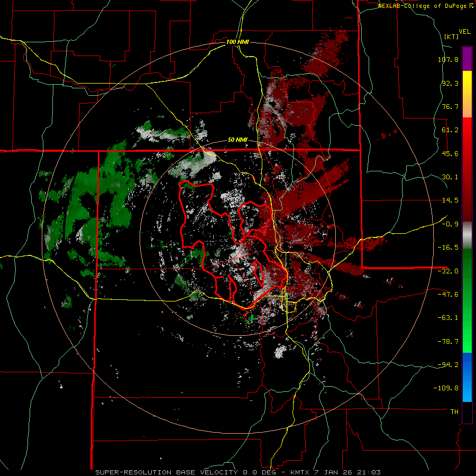Screen dimensions: 476x476
Task: Click the 45.6 value on velocity scale
Action: 450,153
